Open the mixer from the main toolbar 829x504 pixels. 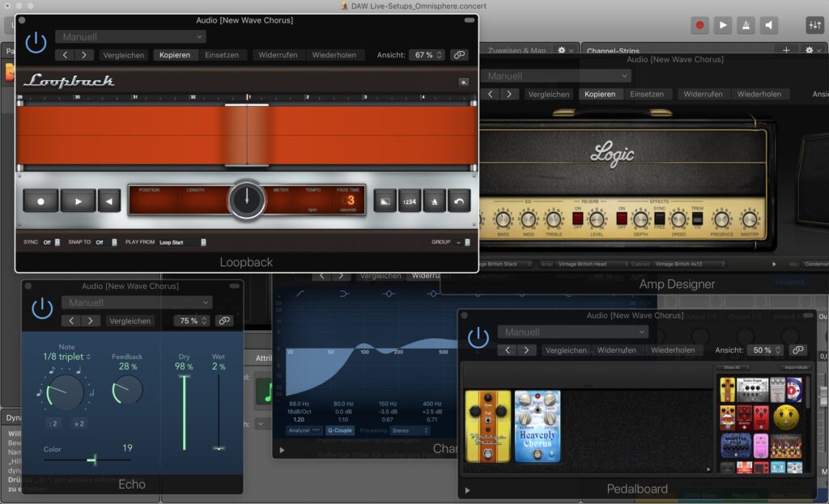[x=814, y=25]
